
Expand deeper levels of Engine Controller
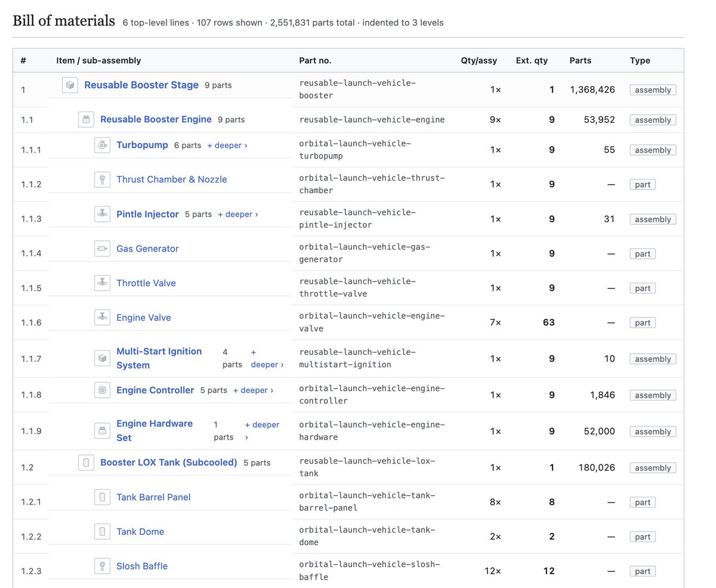pos(253,391)
